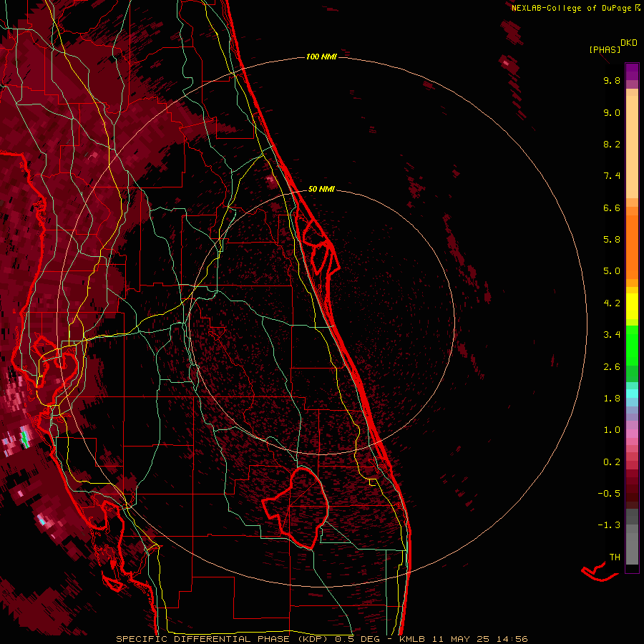Click the 2.6 scale value
Viewport: 644px width, 644px height.
tap(612, 367)
